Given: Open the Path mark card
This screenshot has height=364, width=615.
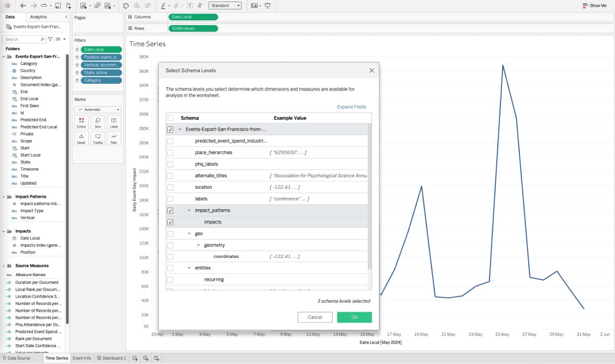Looking at the screenshot, I should pyautogui.click(x=114, y=139).
